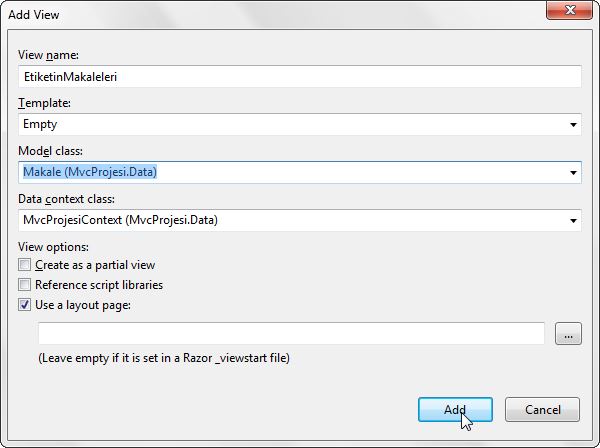Expand the Data context class dropdown arrow
The width and height of the screenshot is (600, 448).
pos(573,221)
